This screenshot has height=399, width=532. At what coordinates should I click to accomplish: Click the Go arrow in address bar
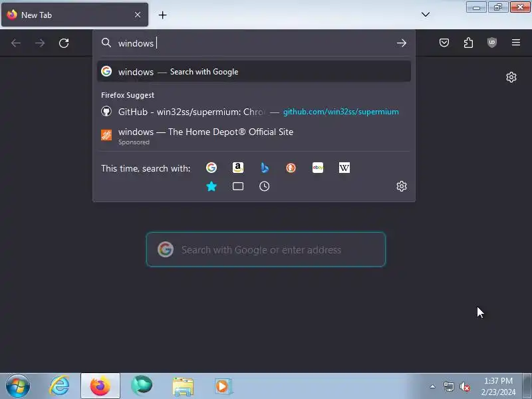coord(402,43)
